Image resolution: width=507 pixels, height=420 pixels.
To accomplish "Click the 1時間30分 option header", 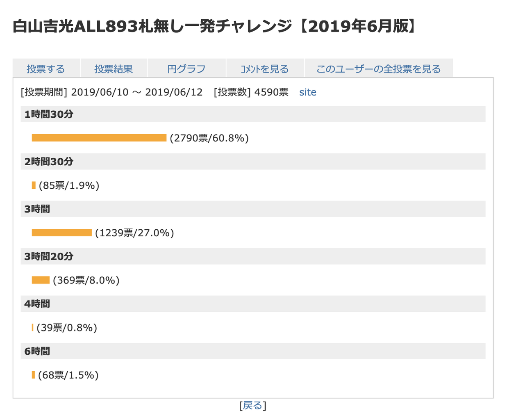I will coord(49,114).
